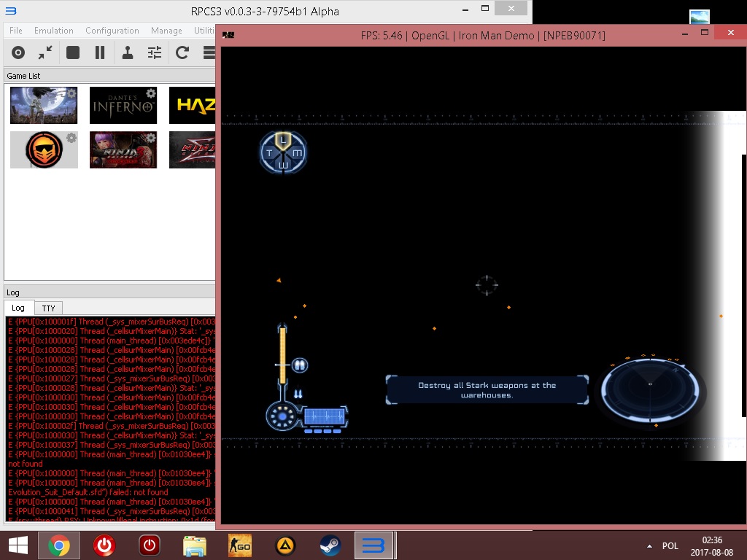Click the 'Destroy all Stark weapons' objective box
The image size is (747, 560).
click(487, 390)
